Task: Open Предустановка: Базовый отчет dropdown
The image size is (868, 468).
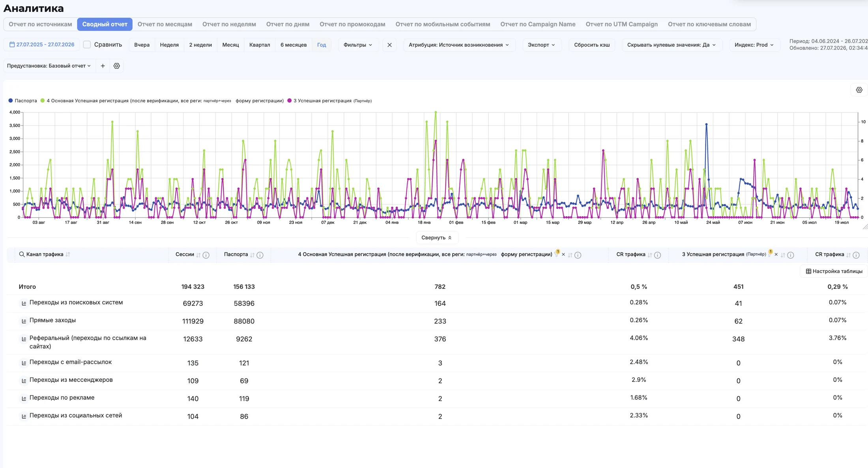Action: pos(49,66)
